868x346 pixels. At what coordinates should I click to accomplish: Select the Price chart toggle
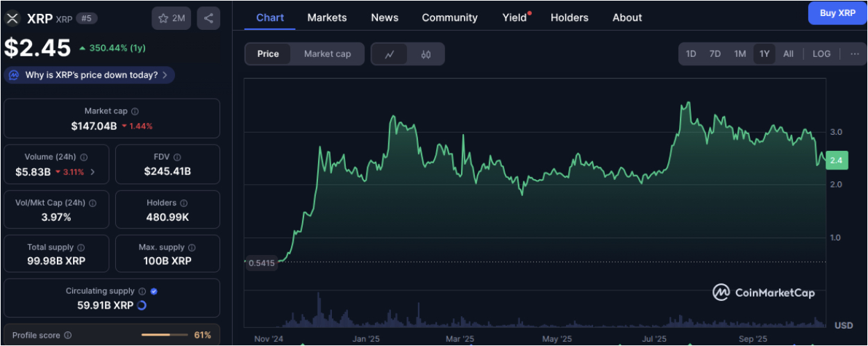(268, 54)
